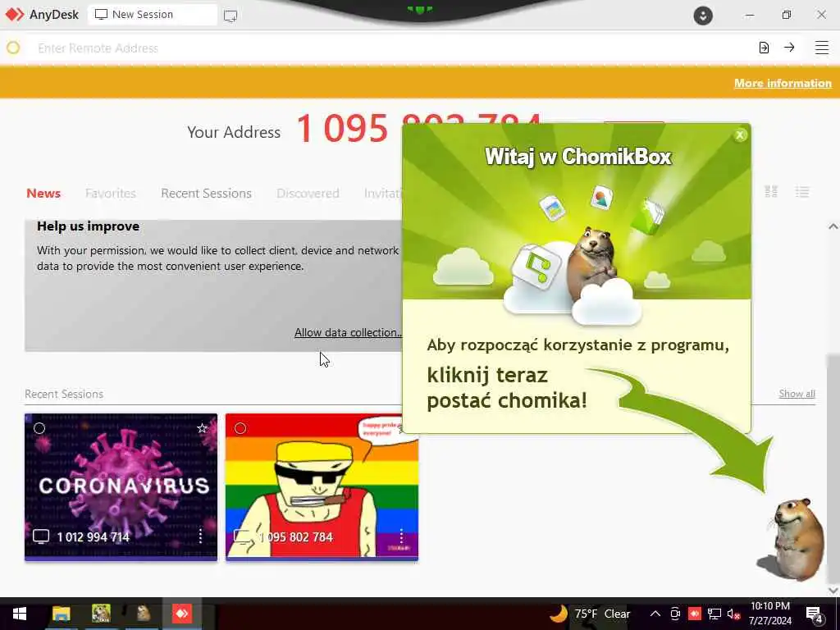
Task: Click the hamster icon on taskbar
Action: click(x=143, y=614)
